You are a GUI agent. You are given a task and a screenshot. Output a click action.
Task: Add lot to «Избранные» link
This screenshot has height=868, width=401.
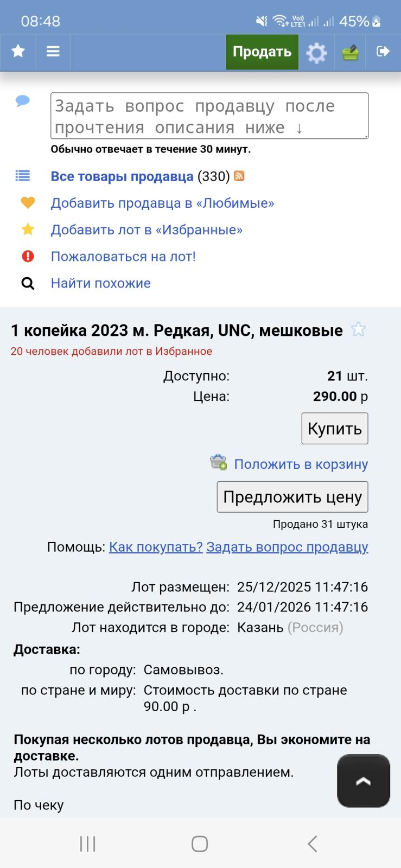coord(147,229)
